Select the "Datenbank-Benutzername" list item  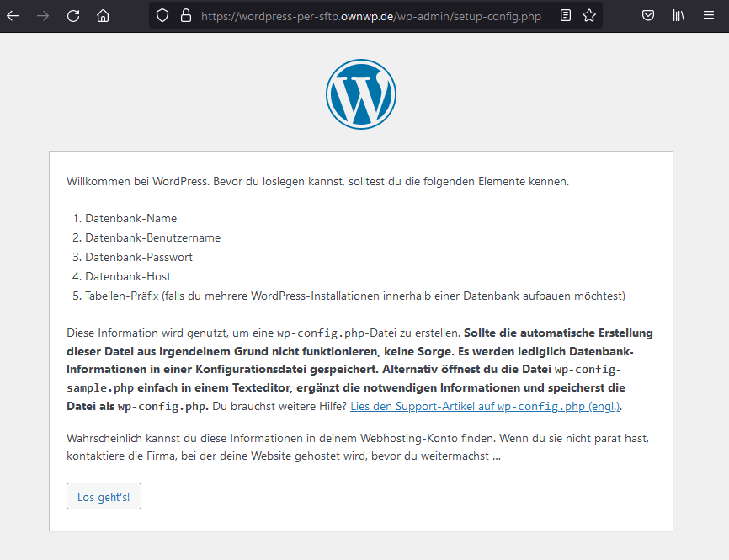(153, 237)
